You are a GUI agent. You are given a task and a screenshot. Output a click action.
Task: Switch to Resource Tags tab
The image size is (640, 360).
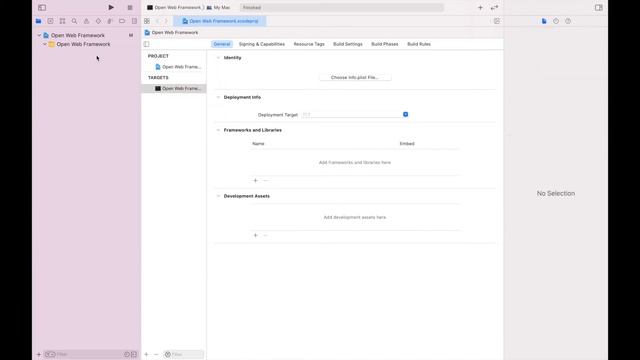(309, 44)
